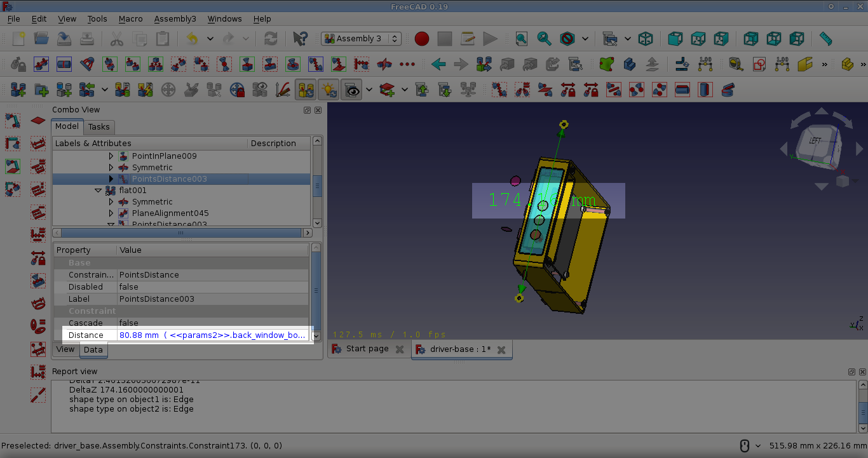Screen dimensions: 868x458
Task: Toggle transparency with the lightbulb icon
Action: (329, 90)
